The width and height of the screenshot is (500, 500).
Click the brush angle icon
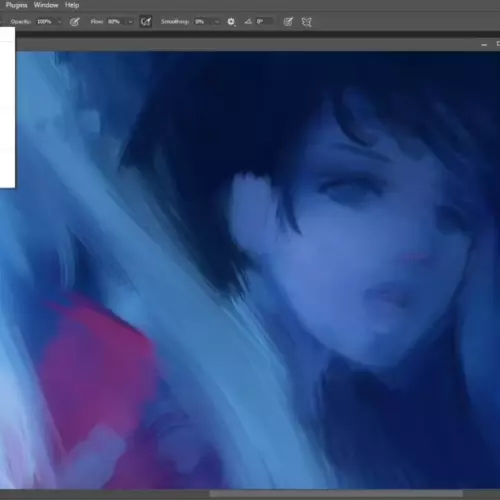pyautogui.click(x=248, y=22)
